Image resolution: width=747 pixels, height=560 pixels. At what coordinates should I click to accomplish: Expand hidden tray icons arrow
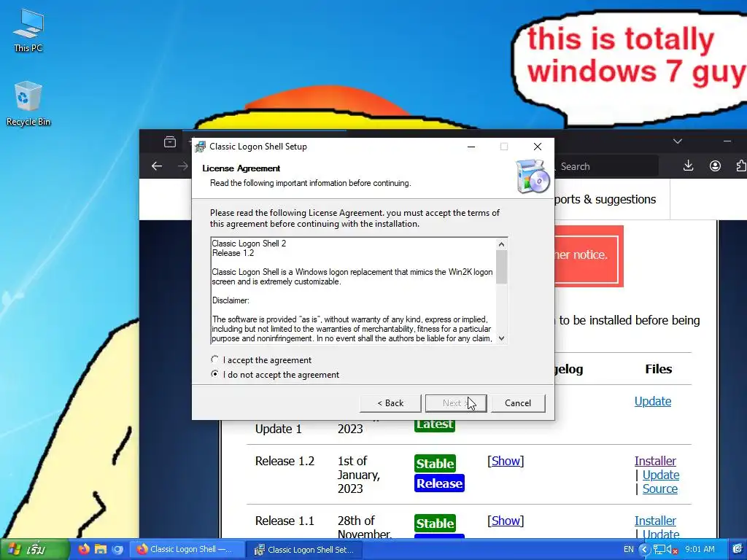[645, 549]
